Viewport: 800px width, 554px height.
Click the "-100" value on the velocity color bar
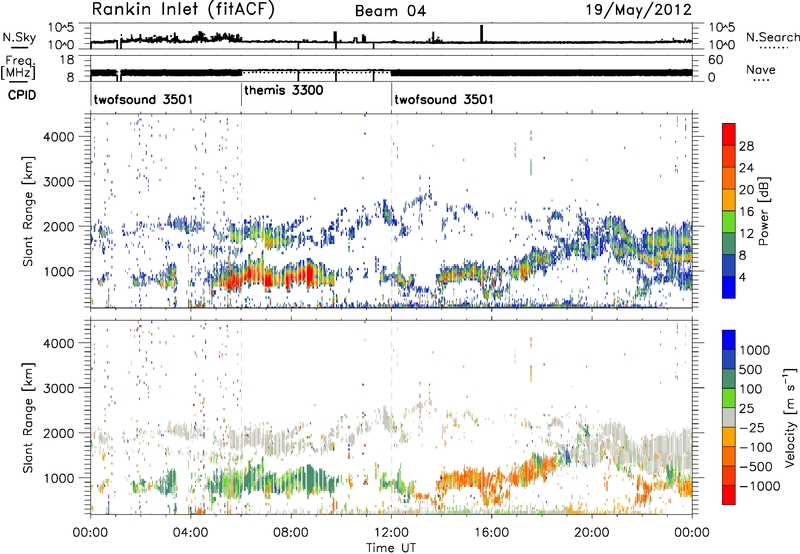tap(756, 447)
